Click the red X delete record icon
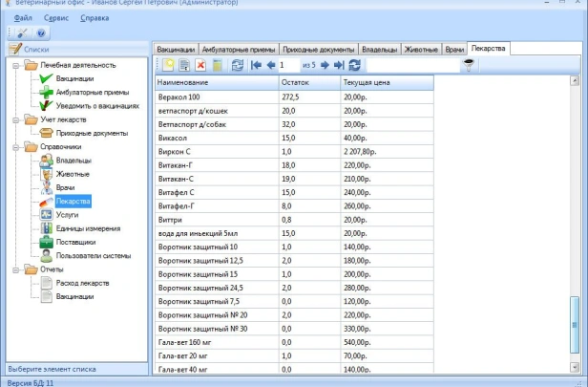Screen dimensions: 588x387 (200, 65)
